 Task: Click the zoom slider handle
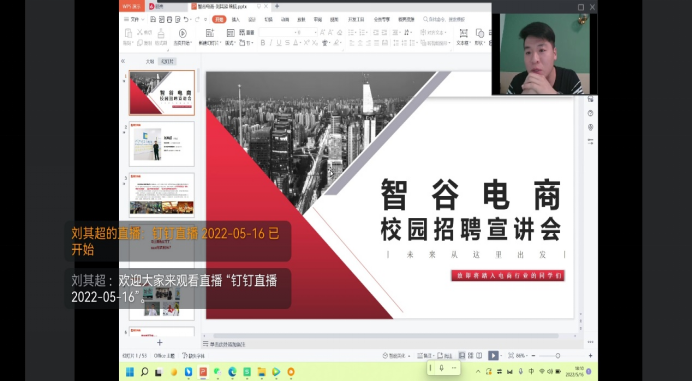(x=558, y=355)
